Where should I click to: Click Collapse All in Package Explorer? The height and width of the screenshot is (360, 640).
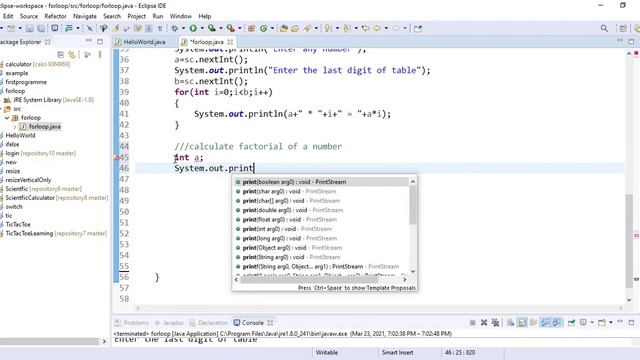point(60,54)
